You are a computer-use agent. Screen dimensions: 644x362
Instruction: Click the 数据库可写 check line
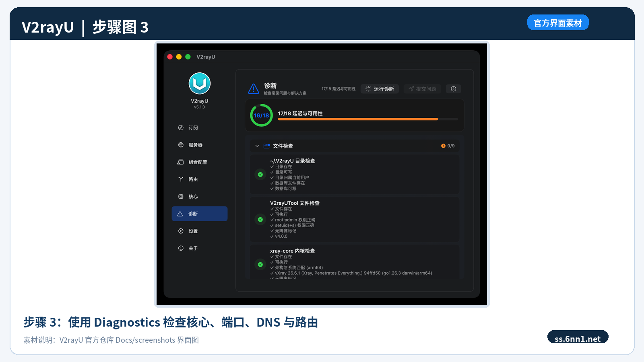click(283, 189)
